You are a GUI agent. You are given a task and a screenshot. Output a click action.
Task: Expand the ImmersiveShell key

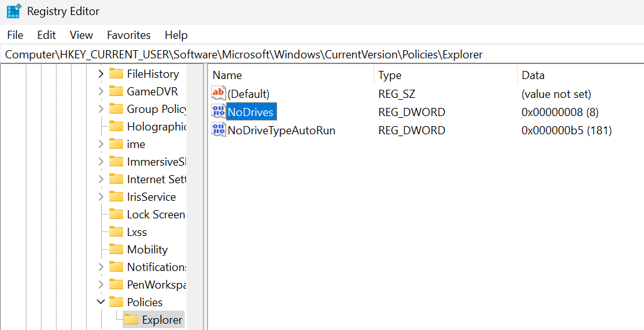point(101,162)
